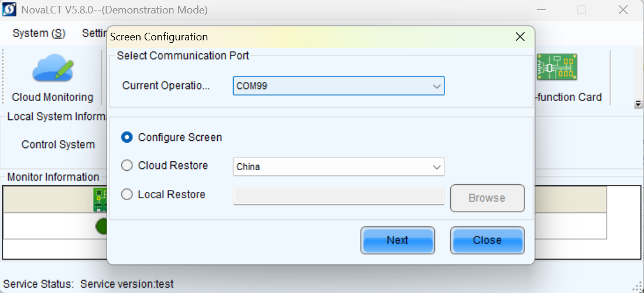Close the Screen Configuration dialog with X
This screenshot has height=293, width=644.
[x=520, y=37]
